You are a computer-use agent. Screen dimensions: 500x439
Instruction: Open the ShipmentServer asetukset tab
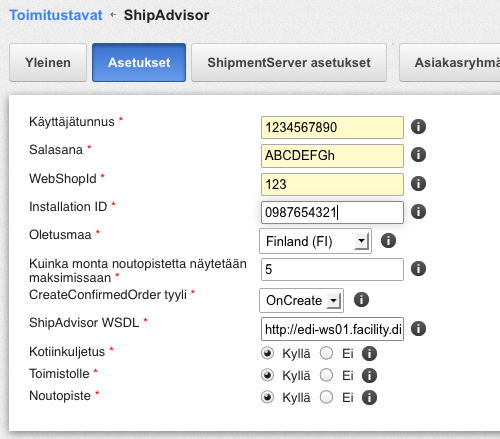tap(289, 62)
